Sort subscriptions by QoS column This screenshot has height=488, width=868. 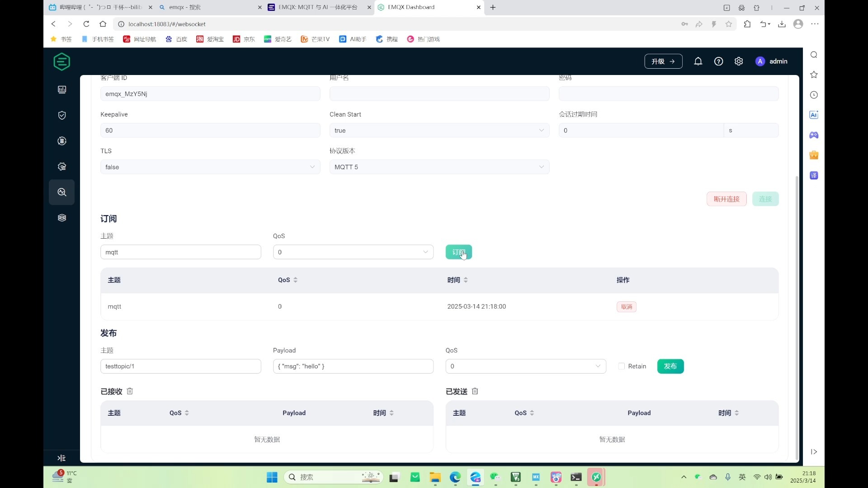(288, 280)
